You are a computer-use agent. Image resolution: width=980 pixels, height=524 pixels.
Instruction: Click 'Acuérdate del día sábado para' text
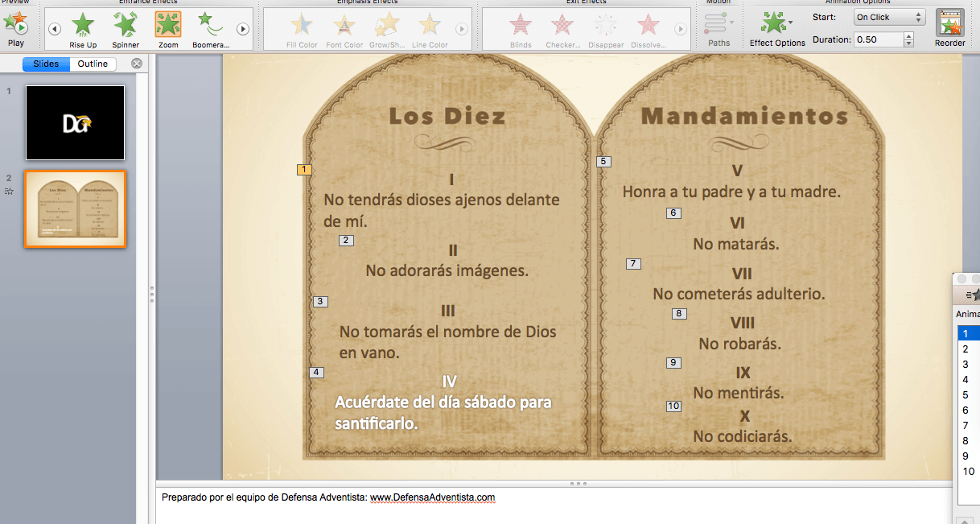[x=443, y=402]
